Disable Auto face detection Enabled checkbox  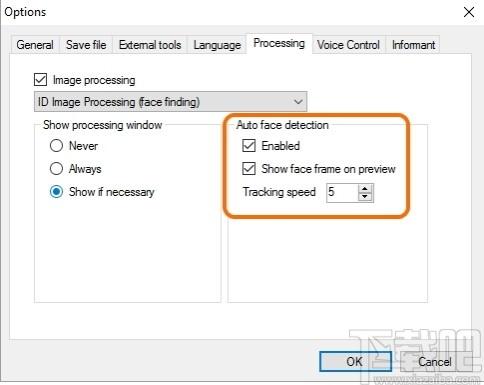coord(249,146)
